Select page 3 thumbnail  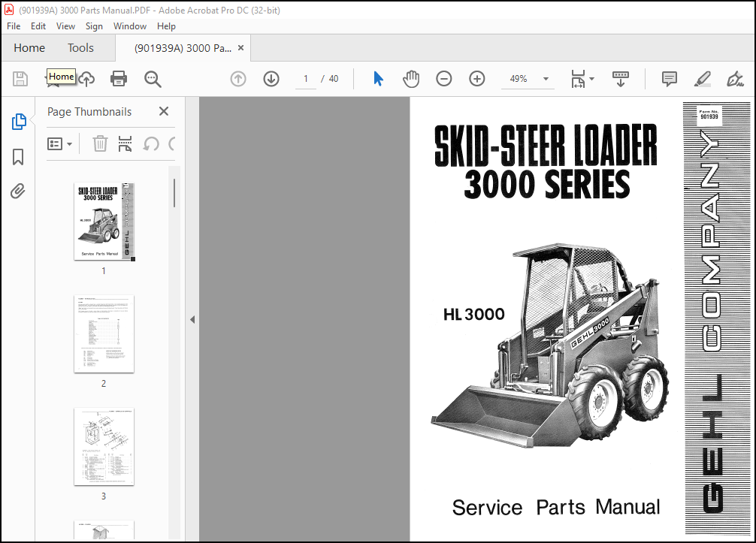point(104,447)
